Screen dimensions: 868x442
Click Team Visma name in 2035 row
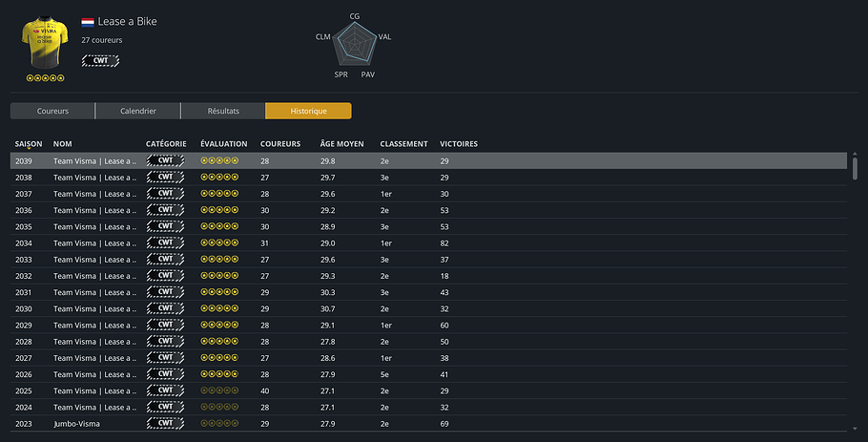[94, 226]
